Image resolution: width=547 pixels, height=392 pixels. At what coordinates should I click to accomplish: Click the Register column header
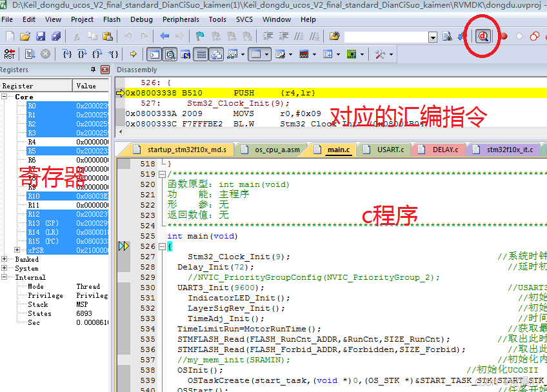pos(36,86)
